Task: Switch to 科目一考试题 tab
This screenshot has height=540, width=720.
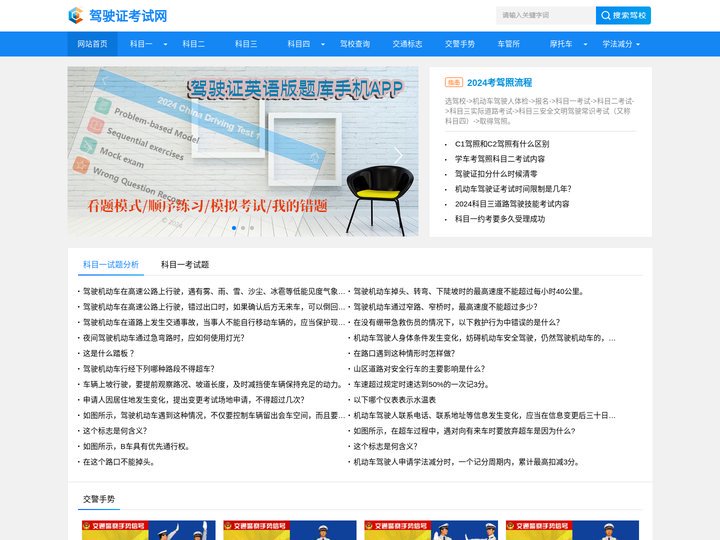Action: point(185,264)
